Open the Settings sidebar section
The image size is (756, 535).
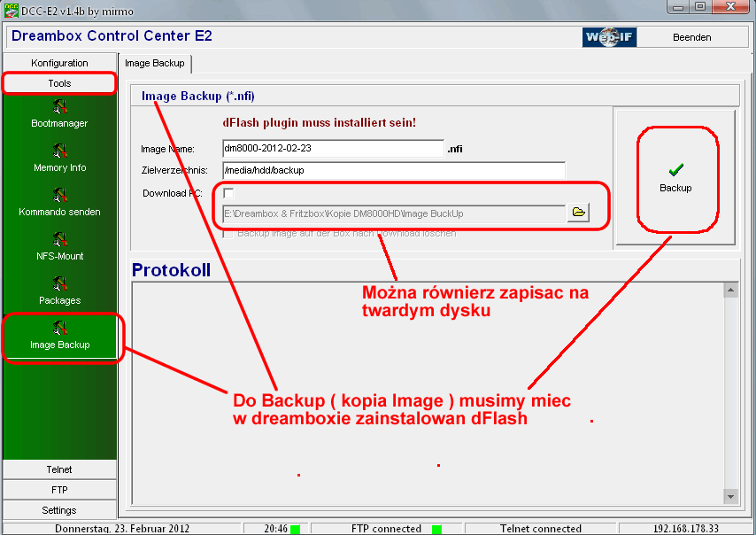click(x=59, y=510)
